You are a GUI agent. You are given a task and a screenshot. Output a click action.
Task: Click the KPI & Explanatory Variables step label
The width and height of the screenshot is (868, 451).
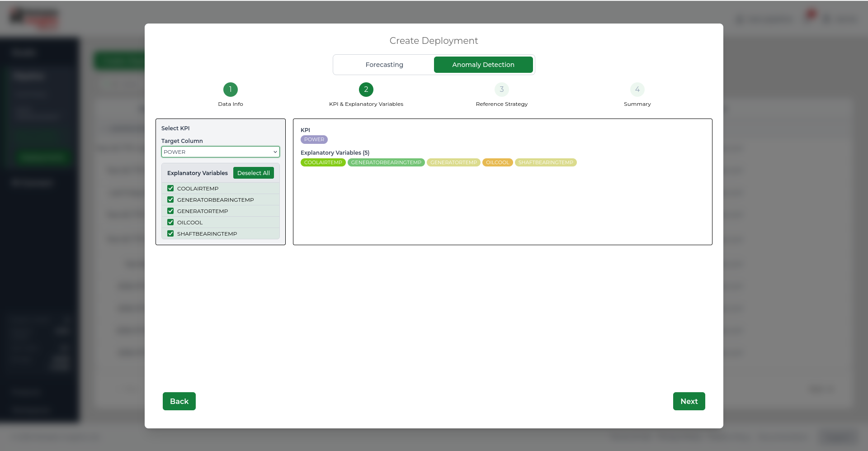(366, 104)
